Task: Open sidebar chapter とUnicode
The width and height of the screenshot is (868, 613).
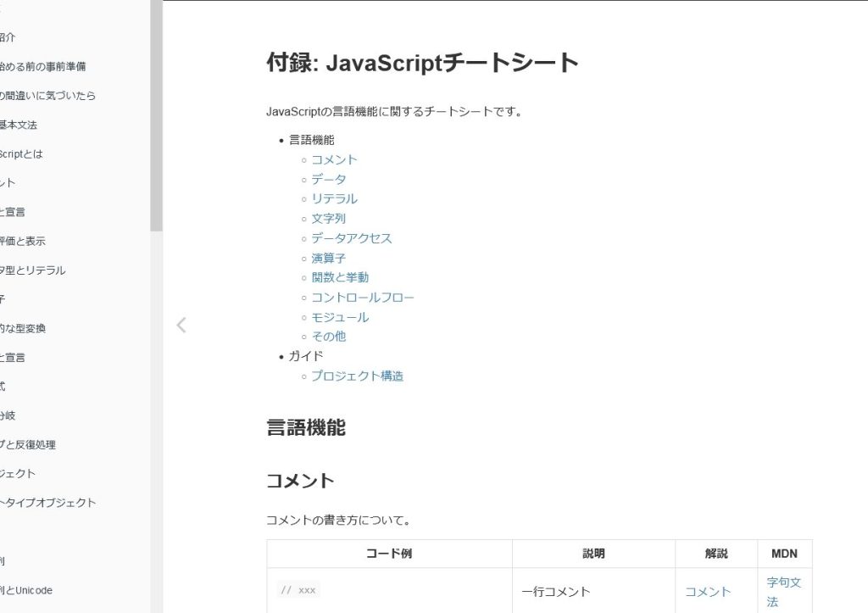Action: coord(26,590)
